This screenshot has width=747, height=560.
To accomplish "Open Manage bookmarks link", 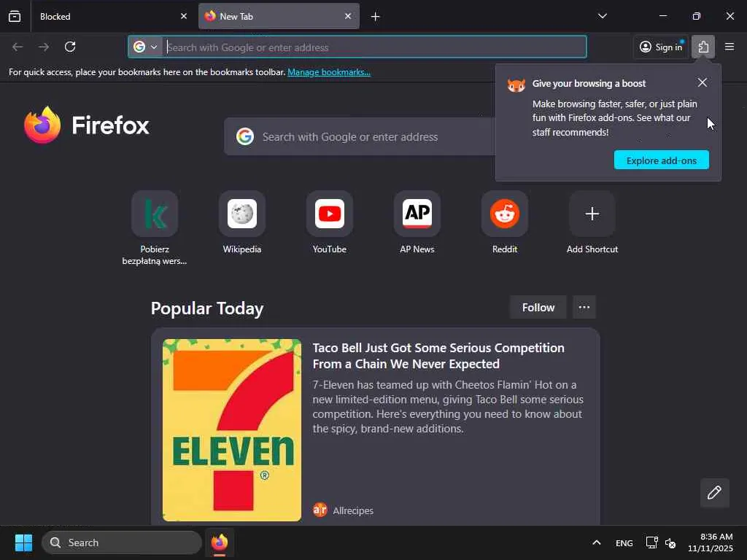I will pos(329,72).
